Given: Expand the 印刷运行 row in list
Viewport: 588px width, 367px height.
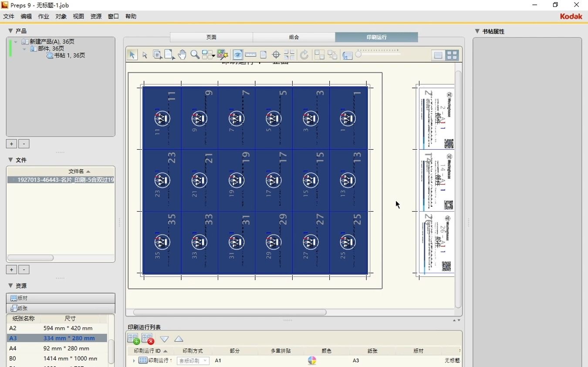Looking at the screenshot, I should [x=134, y=360].
